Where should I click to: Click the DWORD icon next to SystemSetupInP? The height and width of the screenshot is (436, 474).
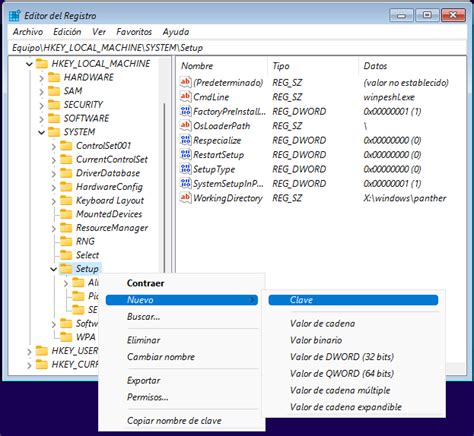coord(185,183)
